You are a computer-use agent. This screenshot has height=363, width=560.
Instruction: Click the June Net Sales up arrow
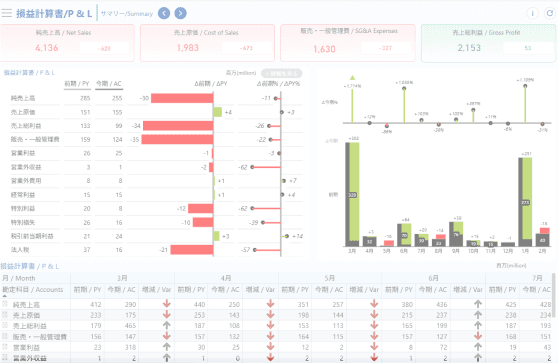click(478, 304)
